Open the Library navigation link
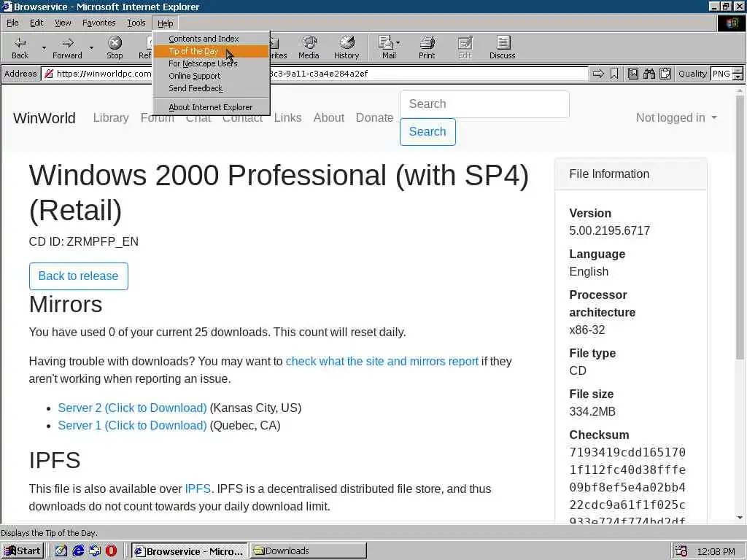This screenshot has width=747, height=560. [x=111, y=117]
